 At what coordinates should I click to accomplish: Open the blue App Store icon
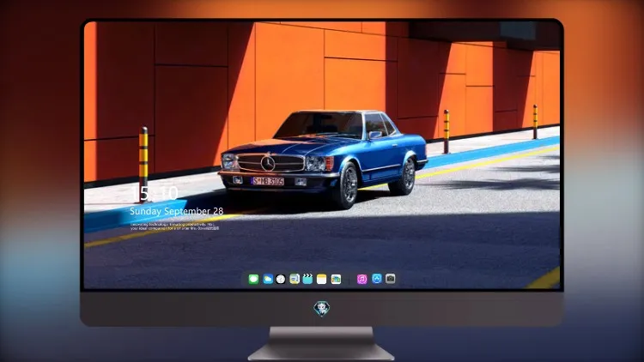377,279
